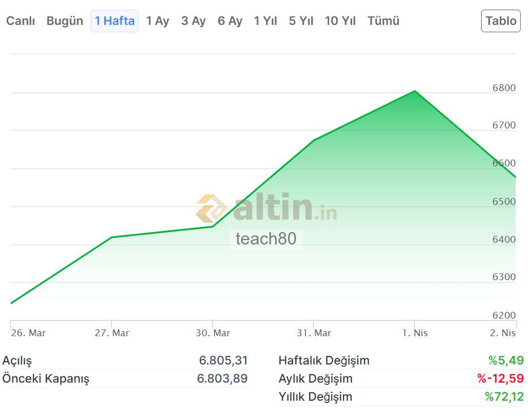Image resolution: width=532 pixels, height=416 pixels.
Task: Click the Tablo button
Action: [x=501, y=21]
